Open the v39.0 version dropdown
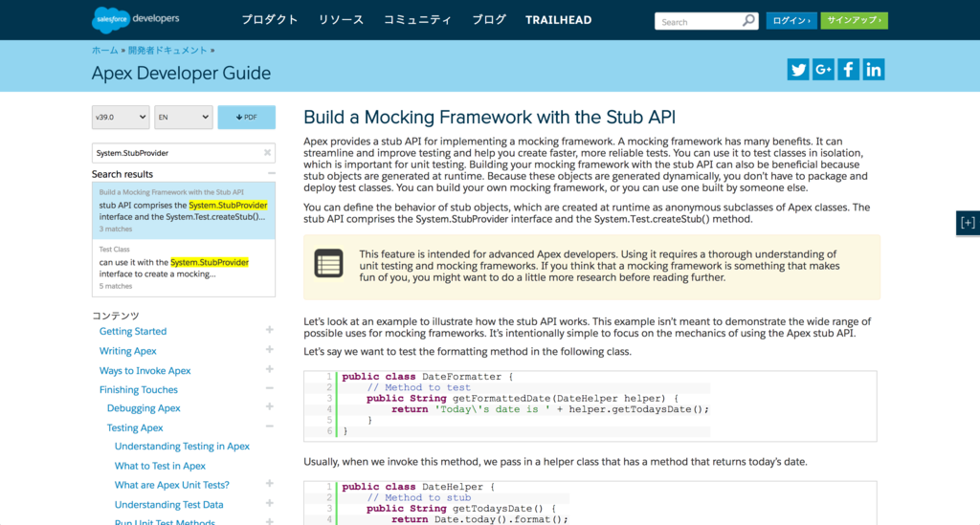Image resolution: width=980 pixels, height=525 pixels. pos(121,117)
